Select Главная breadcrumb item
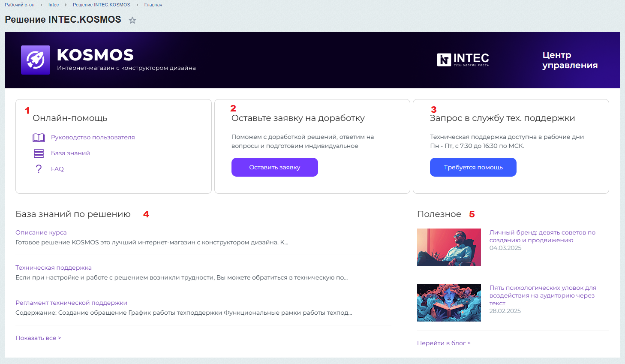This screenshot has width=625, height=364. tap(153, 5)
